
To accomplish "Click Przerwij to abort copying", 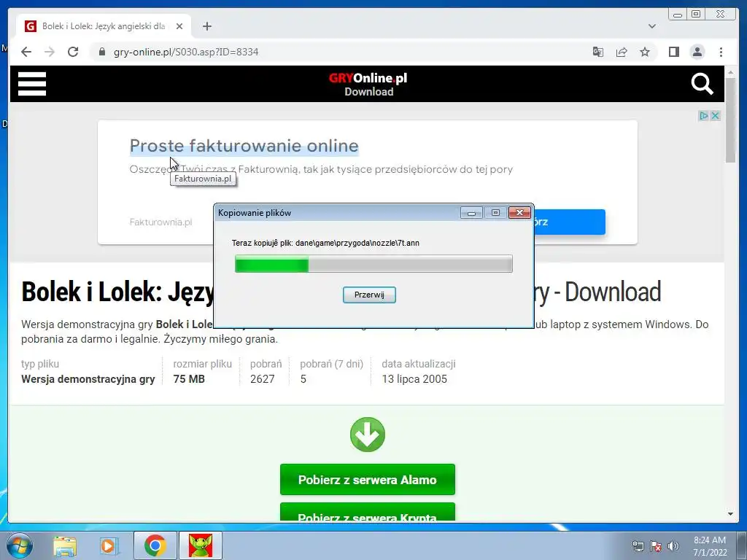I will coord(369,295).
